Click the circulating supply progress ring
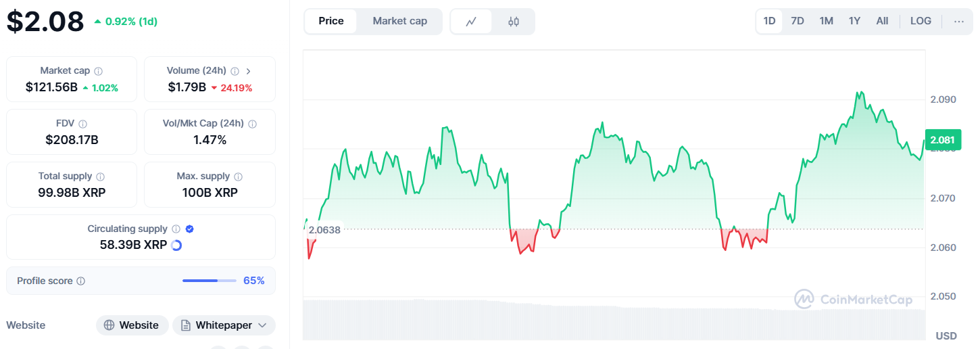 tap(177, 245)
